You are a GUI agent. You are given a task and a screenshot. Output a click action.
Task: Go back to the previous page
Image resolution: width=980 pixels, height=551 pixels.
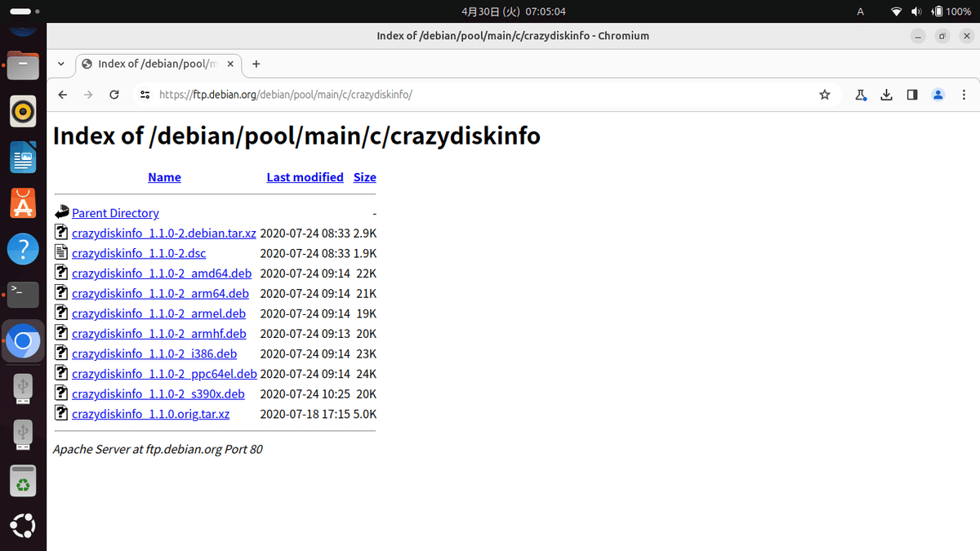pyautogui.click(x=62, y=95)
